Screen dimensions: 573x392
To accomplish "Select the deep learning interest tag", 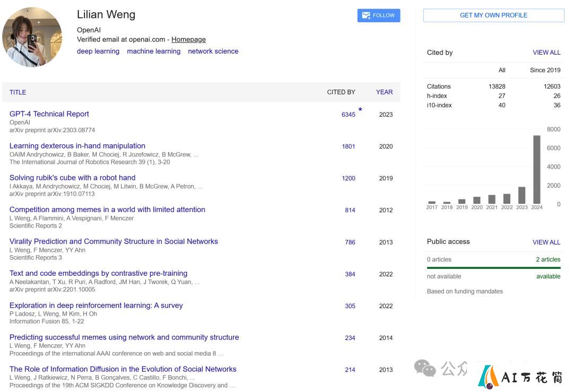I will pyautogui.click(x=98, y=51).
